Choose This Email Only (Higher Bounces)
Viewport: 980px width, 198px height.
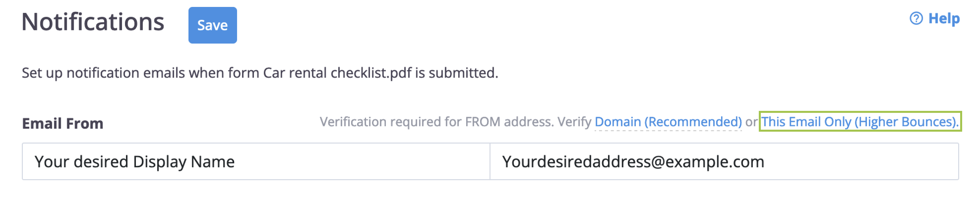point(859,122)
